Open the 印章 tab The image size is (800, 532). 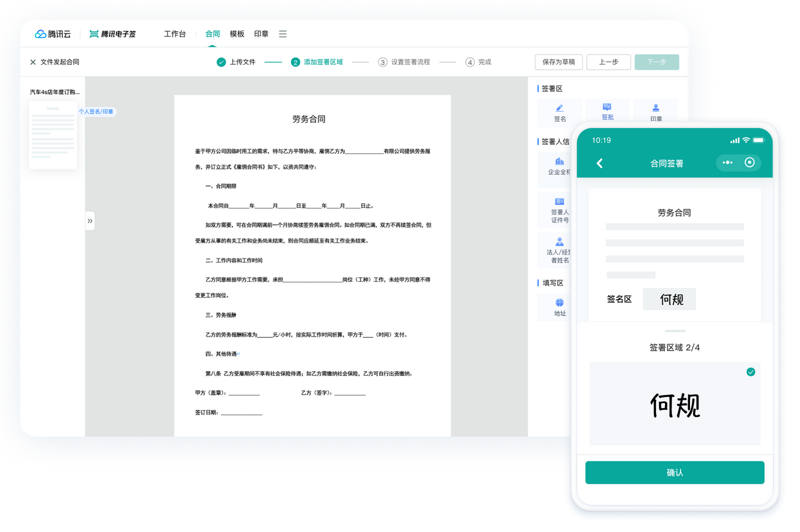click(261, 34)
